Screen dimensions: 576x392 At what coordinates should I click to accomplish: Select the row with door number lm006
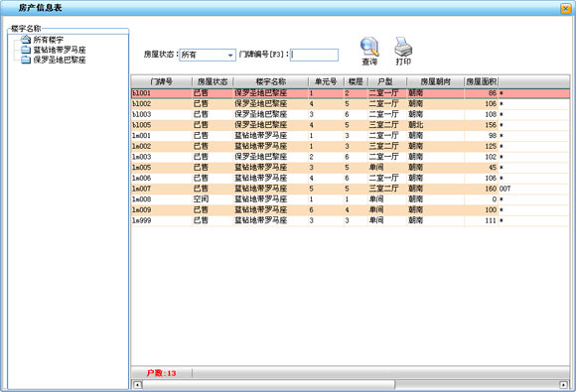point(351,179)
